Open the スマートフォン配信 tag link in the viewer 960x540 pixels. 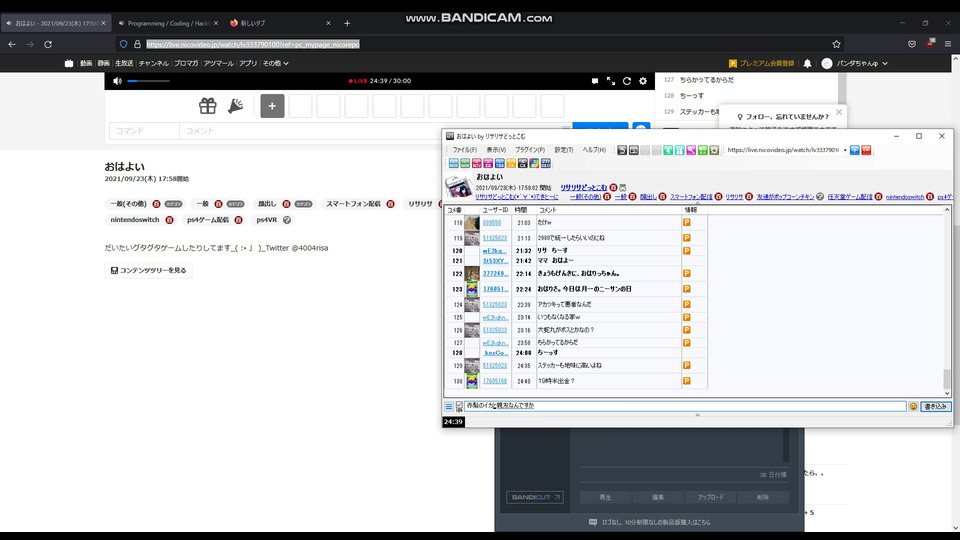pyautogui.click(x=691, y=197)
